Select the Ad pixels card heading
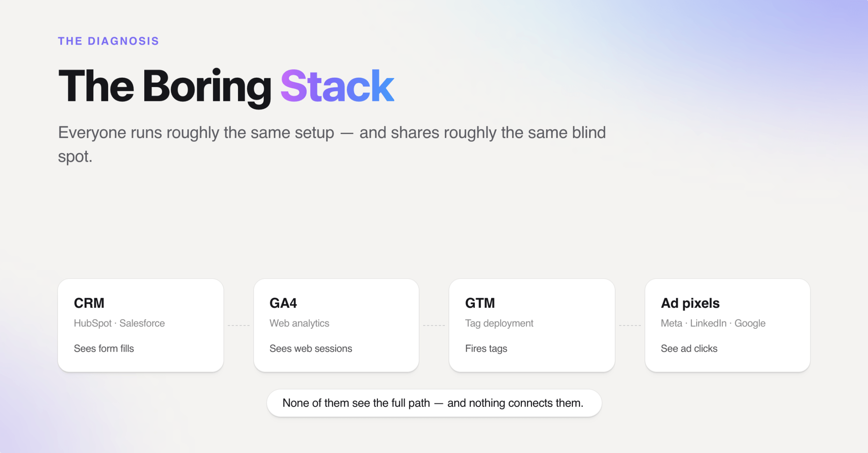 click(690, 303)
